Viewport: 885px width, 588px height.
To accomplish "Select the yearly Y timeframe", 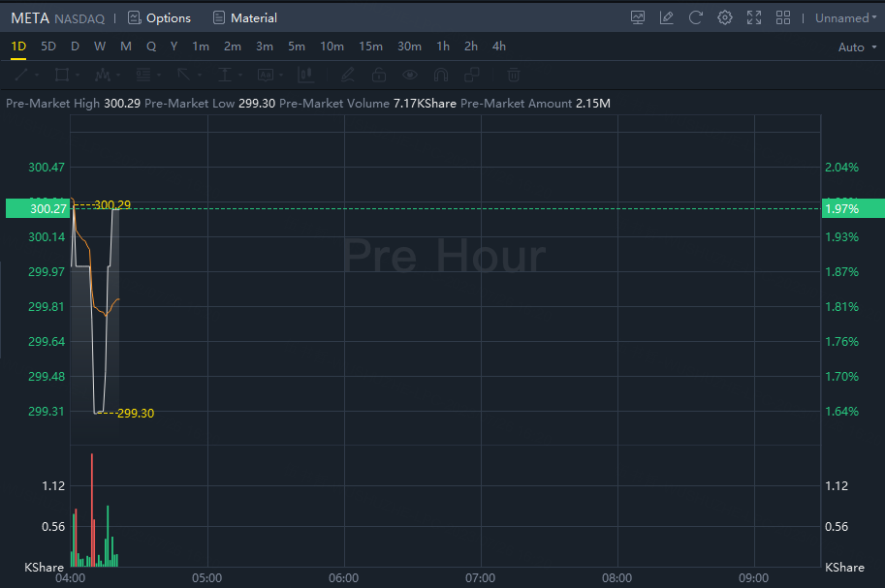I will point(174,46).
